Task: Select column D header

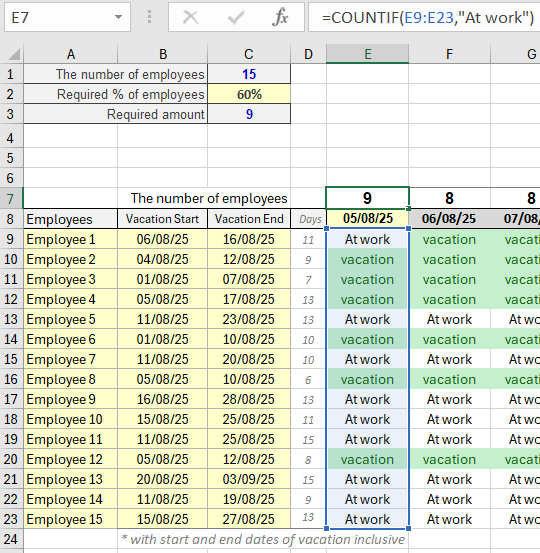Action: tap(309, 54)
